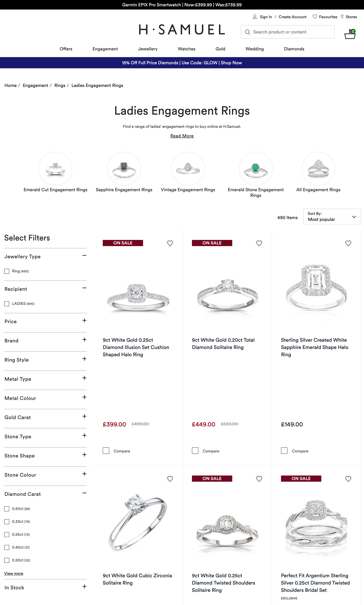Collapse the Jewellery Type filter
Screen dimensions: 364x605
pos(84,256)
